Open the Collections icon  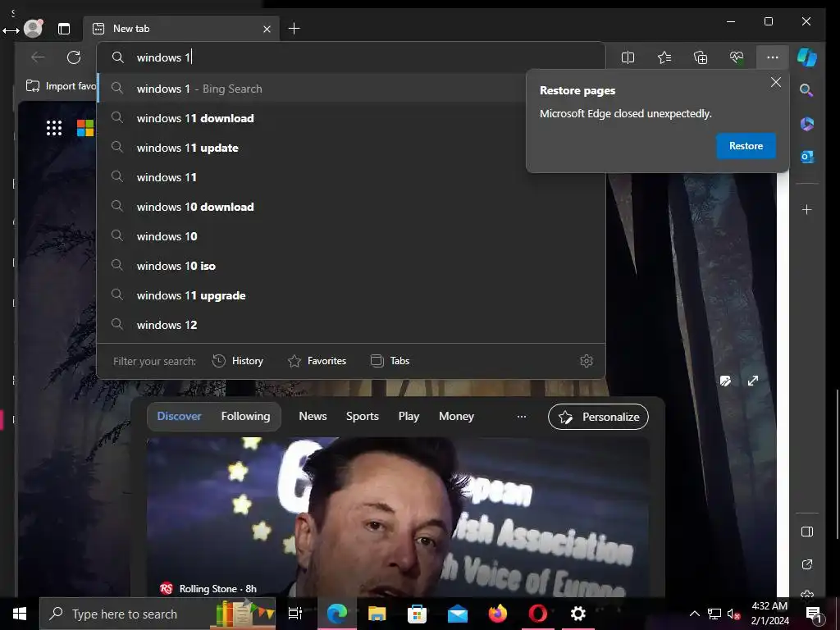click(x=701, y=57)
